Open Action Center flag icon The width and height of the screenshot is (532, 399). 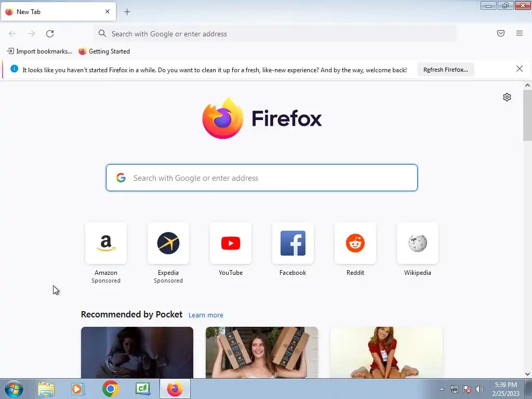(467, 389)
